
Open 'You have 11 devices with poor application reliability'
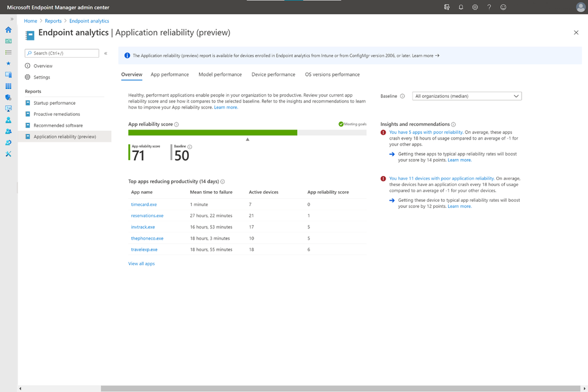click(x=441, y=178)
